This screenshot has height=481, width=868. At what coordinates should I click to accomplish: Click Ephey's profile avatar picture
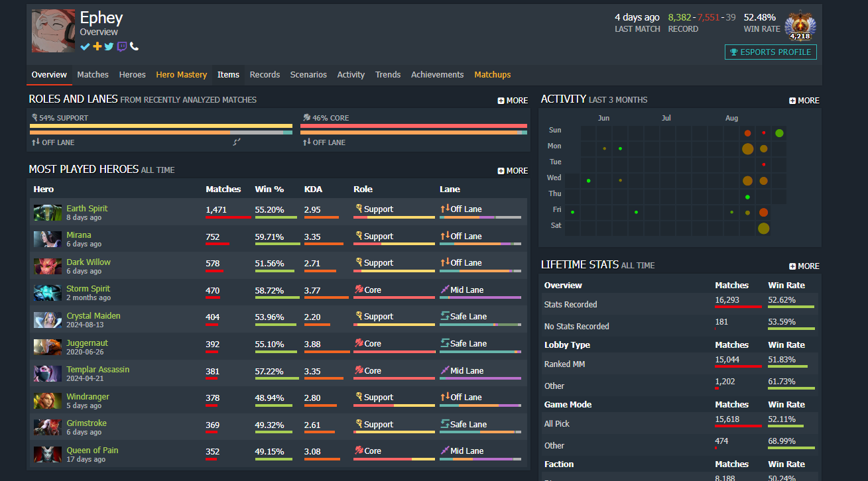click(x=53, y=31)
